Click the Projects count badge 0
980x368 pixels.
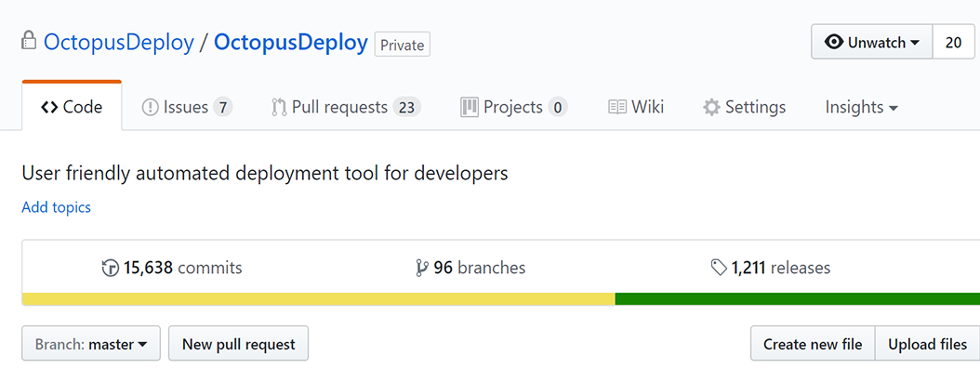(558, 108)
